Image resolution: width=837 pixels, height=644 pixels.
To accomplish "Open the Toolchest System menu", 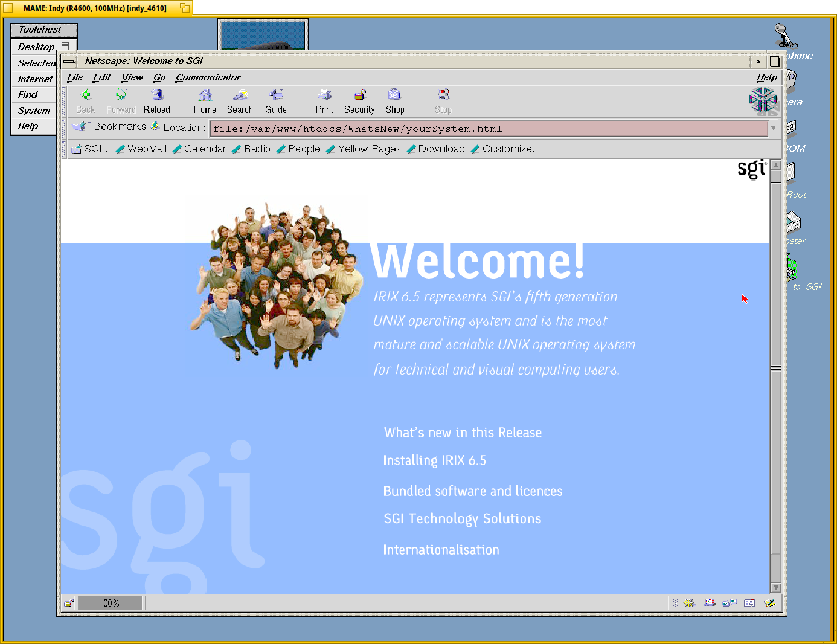I will point(34,111).
